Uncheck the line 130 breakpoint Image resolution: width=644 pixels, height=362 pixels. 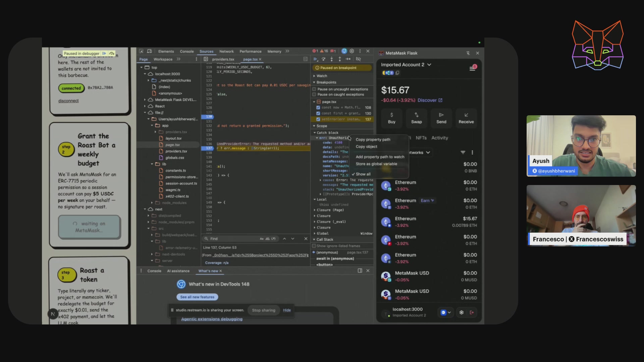point(318,113)
